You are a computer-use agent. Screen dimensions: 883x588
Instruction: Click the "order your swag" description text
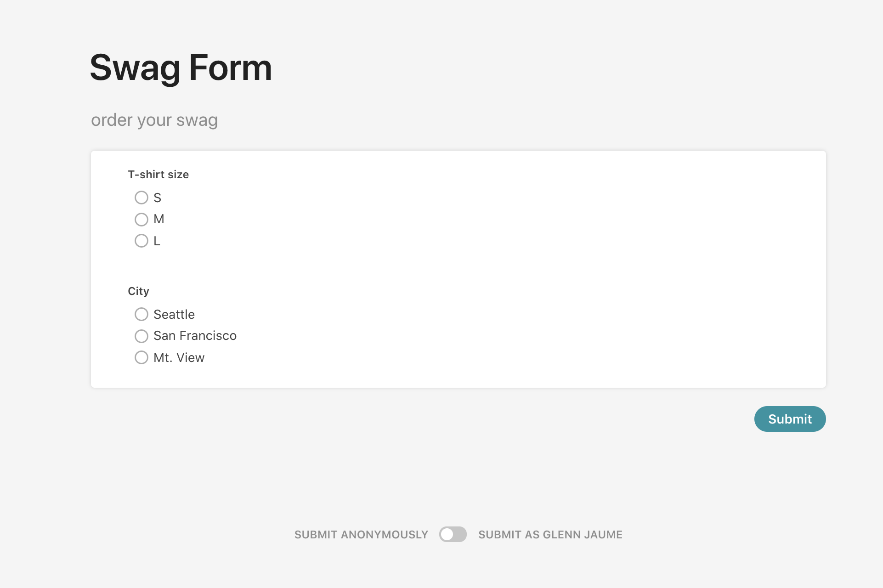[x=154, y=120]
